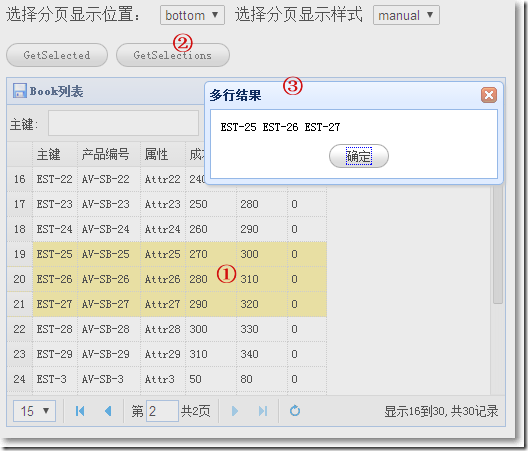Click row number 22
This screenshot has width=528, height=451.
pyautogui.click(x=19, y=329)
